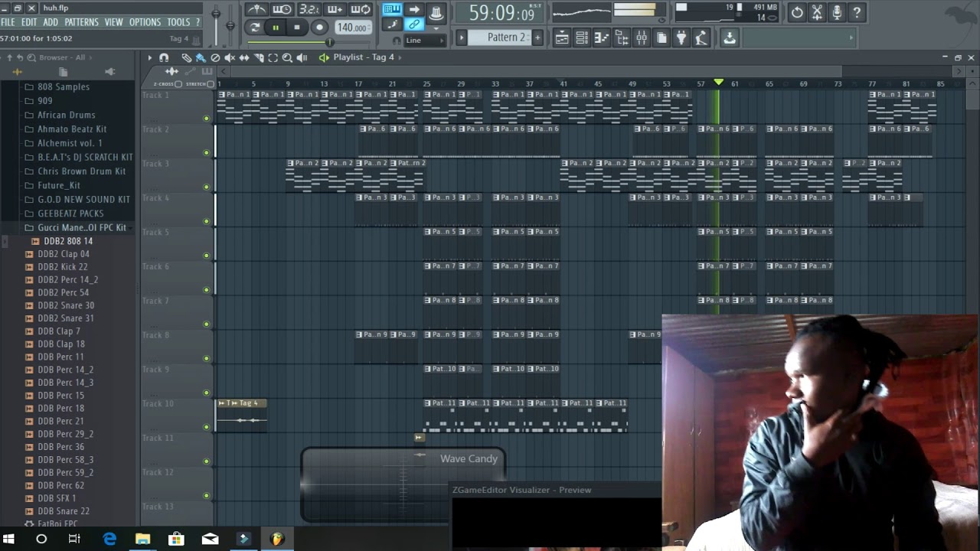Pick the Select tool in Playlist toolbar

click(x=273, y=57)
